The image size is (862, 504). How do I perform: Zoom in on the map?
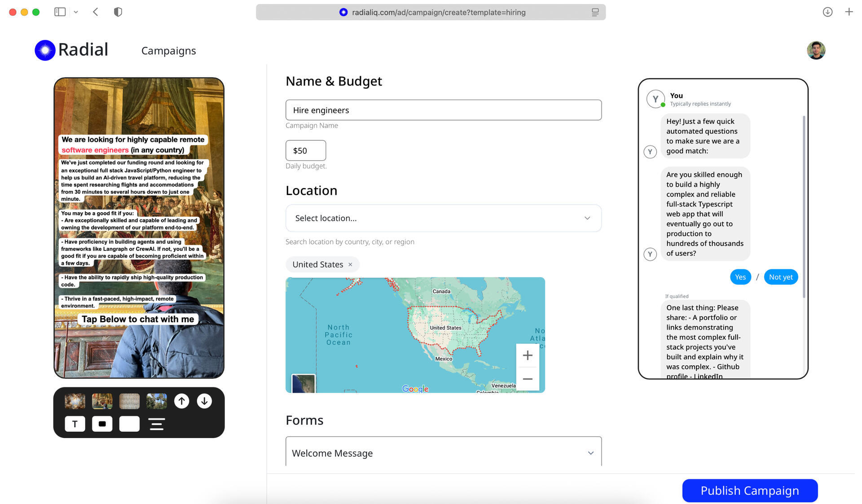coord(528,355)
